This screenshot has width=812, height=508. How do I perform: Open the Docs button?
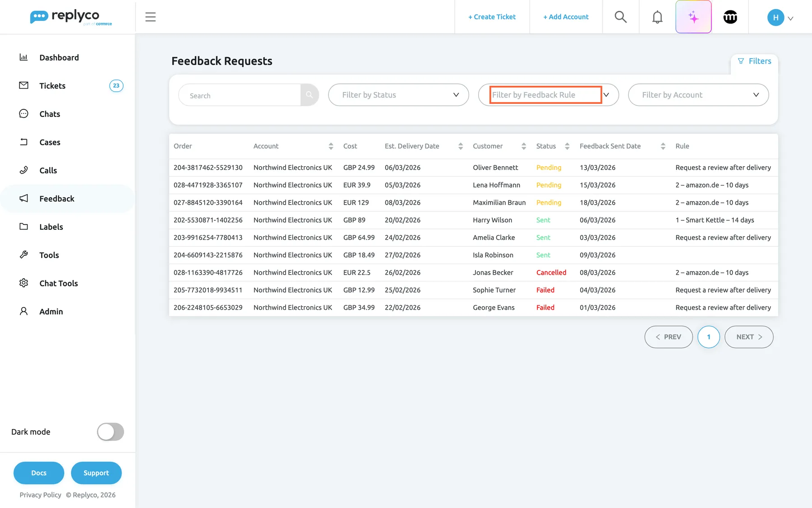[x=39, y=473]
